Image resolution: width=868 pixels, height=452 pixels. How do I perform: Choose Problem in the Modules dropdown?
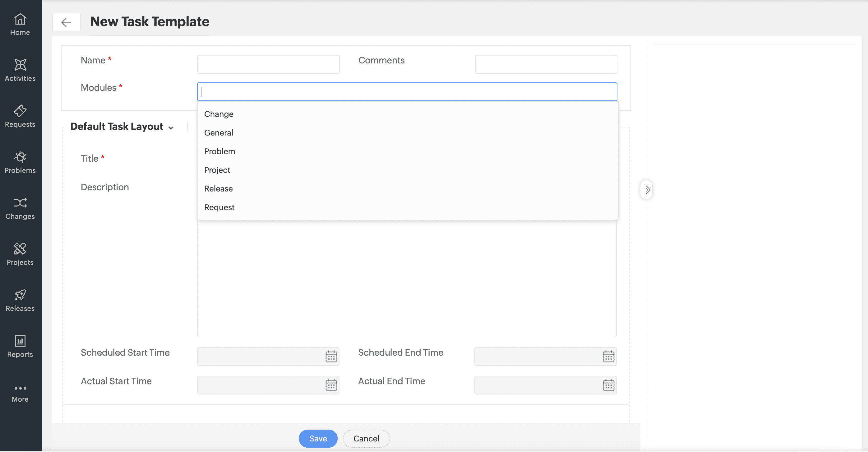tap(220, 152)
